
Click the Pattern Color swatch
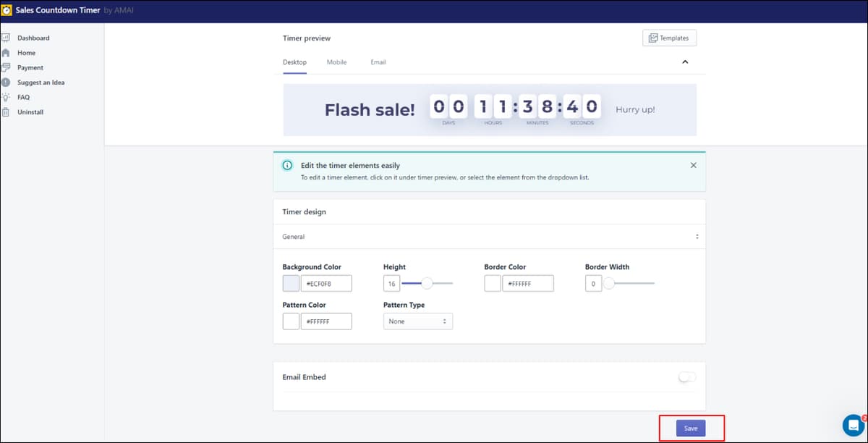pyautogui.click(x=291, y=321)
